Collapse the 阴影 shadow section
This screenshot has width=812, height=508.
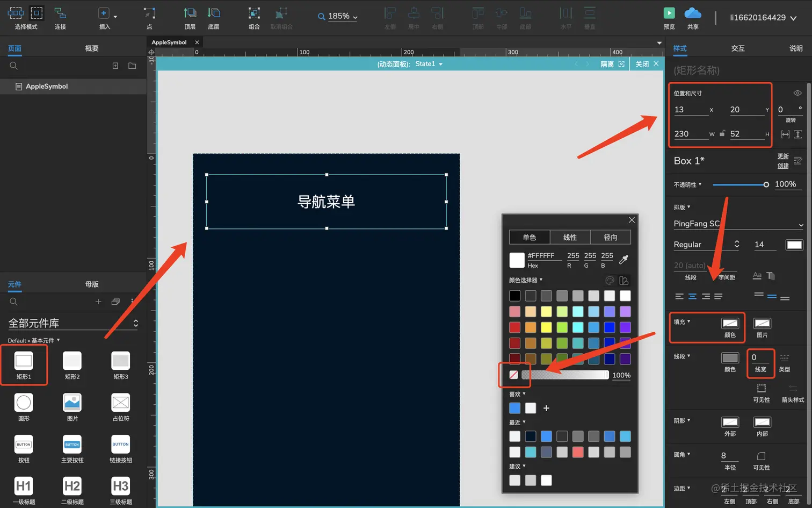[682, 421]
